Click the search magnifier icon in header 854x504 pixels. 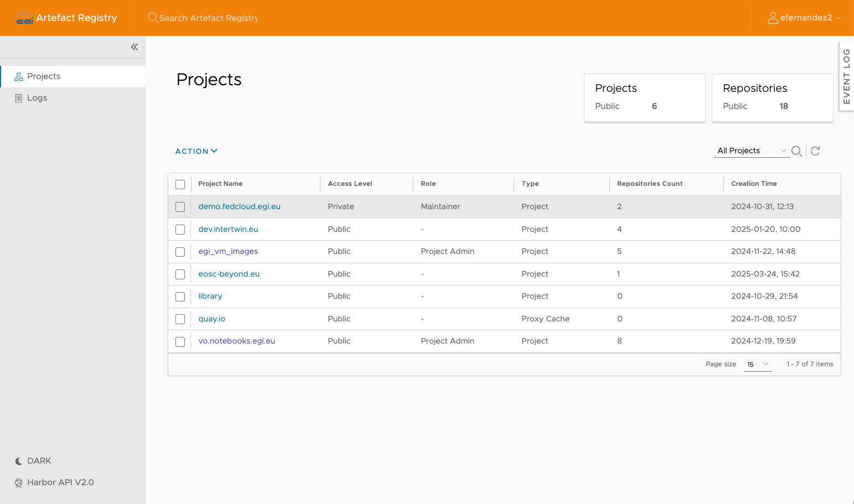point(153,18)
